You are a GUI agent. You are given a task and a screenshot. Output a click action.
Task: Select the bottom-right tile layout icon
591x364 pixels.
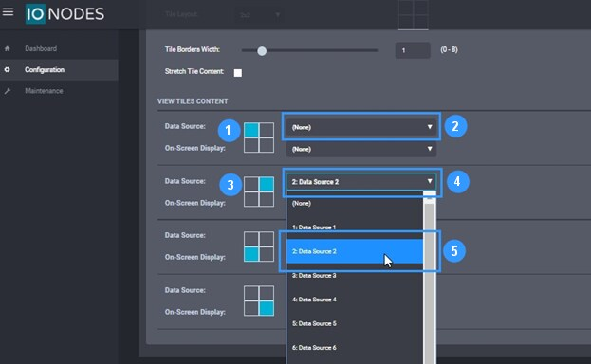click(259, 300)
